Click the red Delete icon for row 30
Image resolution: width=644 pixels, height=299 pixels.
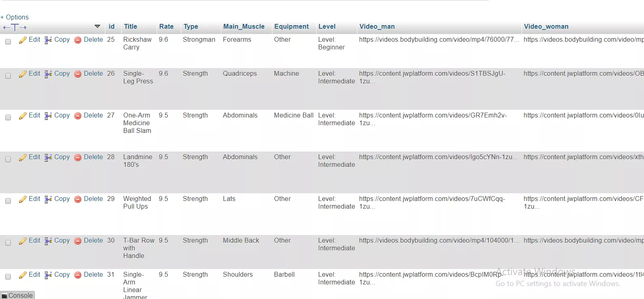[78, 241]
